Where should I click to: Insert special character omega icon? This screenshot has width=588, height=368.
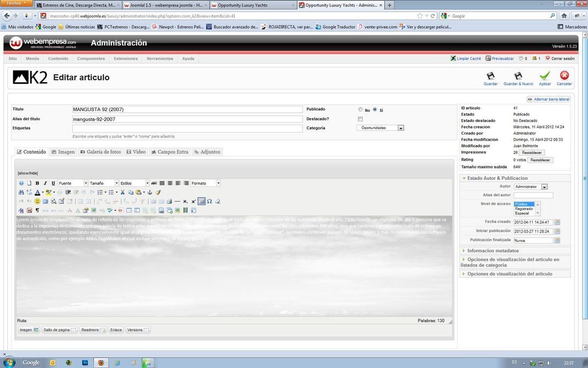(210, 201)
